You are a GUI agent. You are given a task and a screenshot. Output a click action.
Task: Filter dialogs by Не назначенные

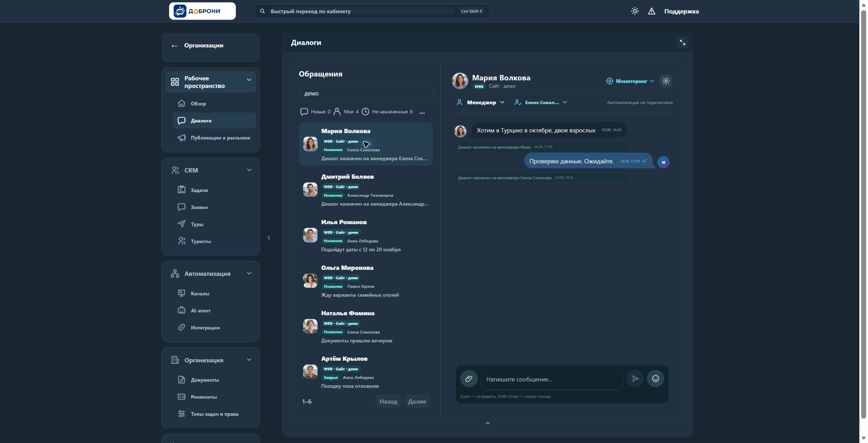[x=387, y=112]
